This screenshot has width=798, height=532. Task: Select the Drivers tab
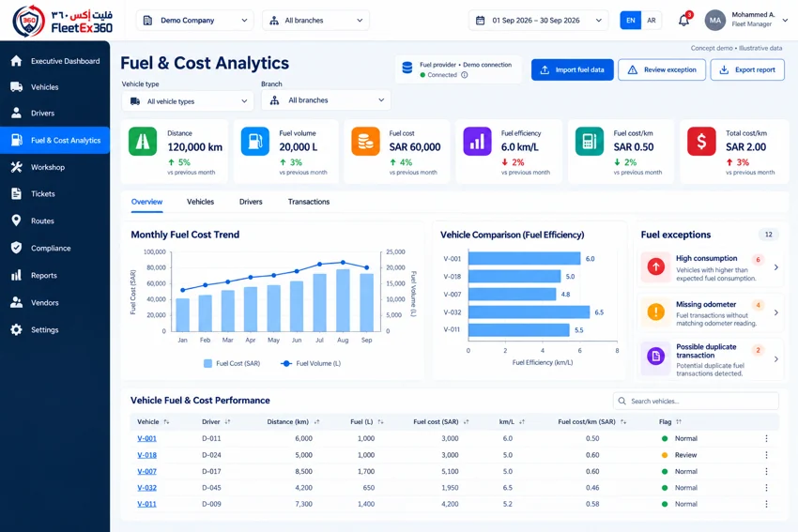pos(251,202)
